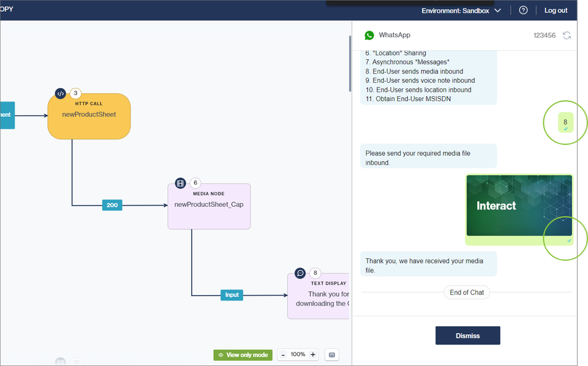Click the 200 connector label
The image size is (588, 366).
pos(112,206)
